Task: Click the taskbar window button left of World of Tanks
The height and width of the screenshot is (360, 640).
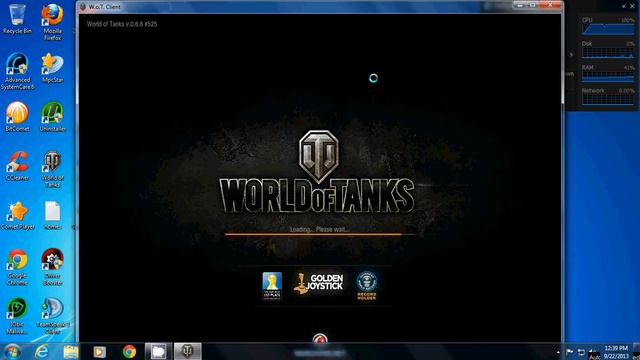Action: [x=158, y=351]
